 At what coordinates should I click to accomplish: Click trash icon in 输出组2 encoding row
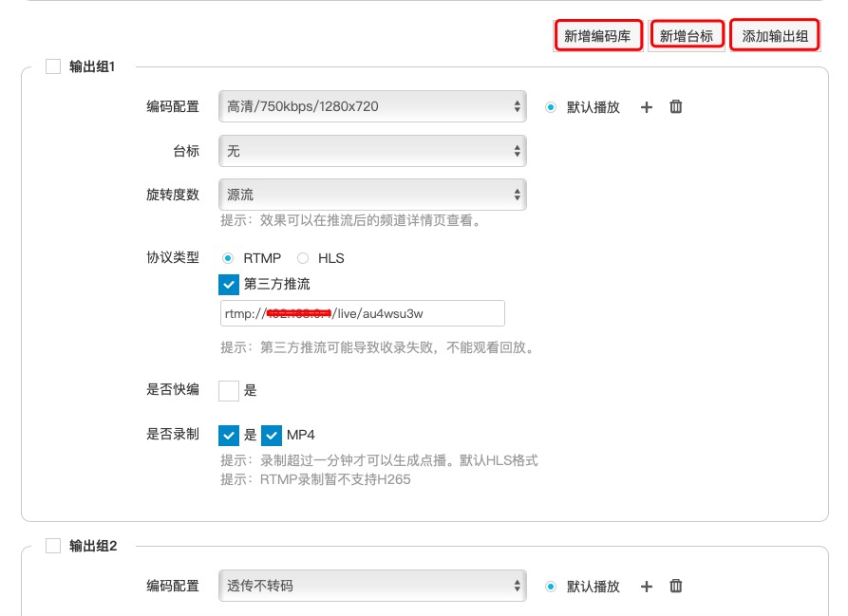[676, 587]
